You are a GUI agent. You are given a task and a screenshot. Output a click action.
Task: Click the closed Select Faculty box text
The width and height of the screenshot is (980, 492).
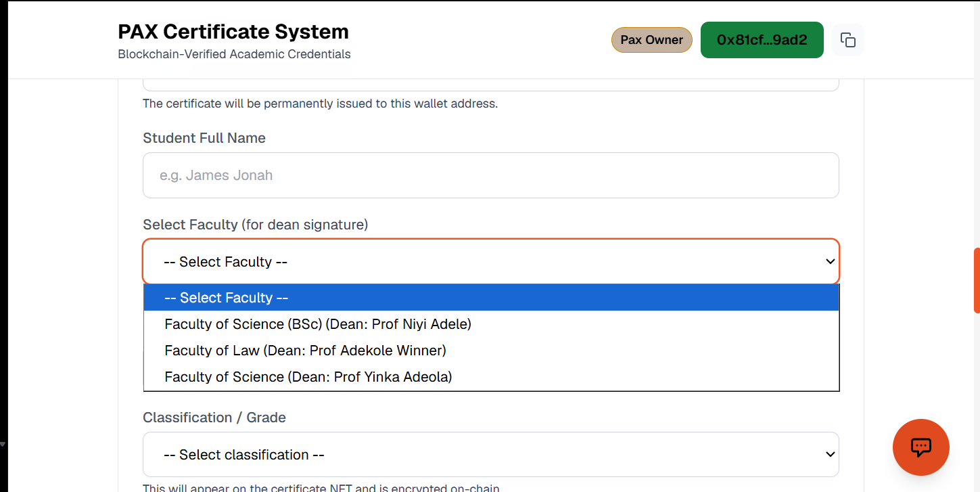(226, 262)
